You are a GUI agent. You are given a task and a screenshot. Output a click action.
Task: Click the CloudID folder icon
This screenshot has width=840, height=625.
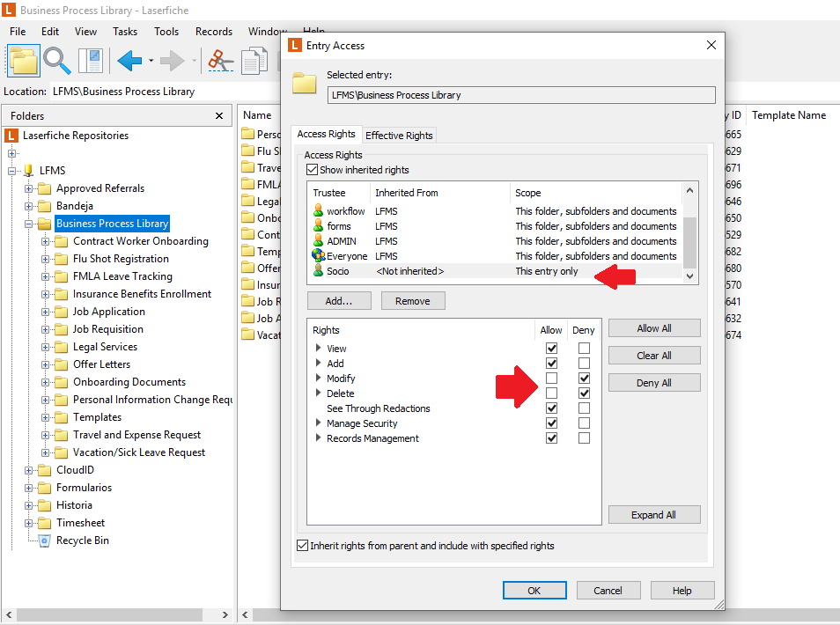[x=45, y=470]
